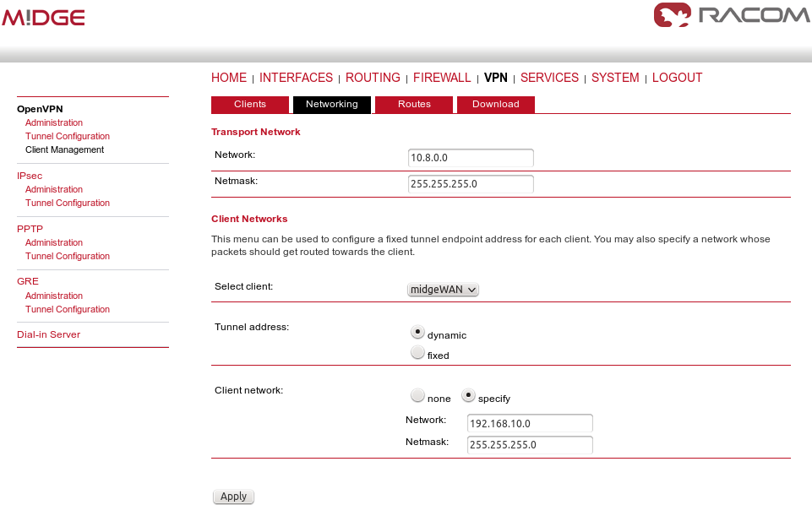Click the MIDGE logo
812x505 pixels.
tap(43, 18)
